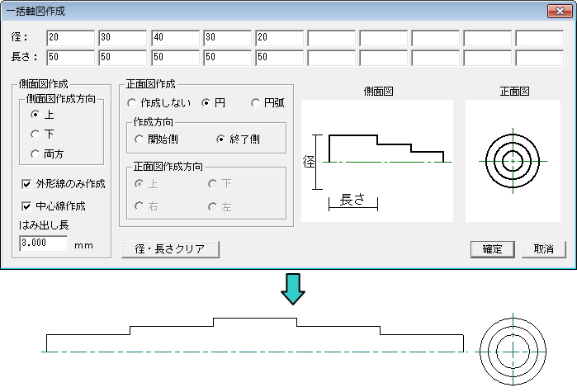Click the first 径 field with 20
The height and width of the screenshot is (392, 577).
tap(70, 38)
